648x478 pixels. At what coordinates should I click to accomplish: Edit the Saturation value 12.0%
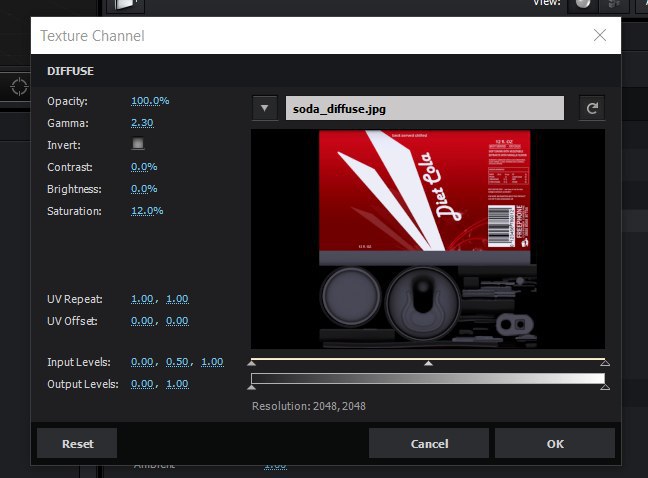tap(147, 211)
